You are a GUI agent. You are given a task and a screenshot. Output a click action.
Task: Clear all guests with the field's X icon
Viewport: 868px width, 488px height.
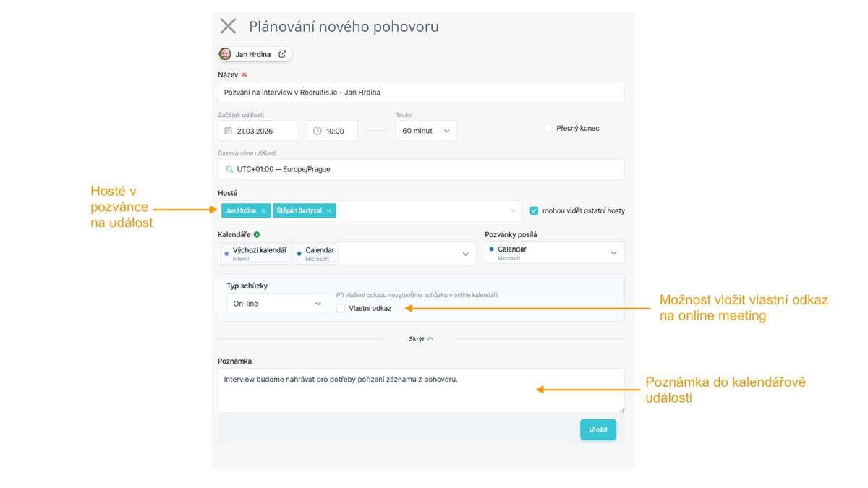pyautogui.click(x=513, y=211)
